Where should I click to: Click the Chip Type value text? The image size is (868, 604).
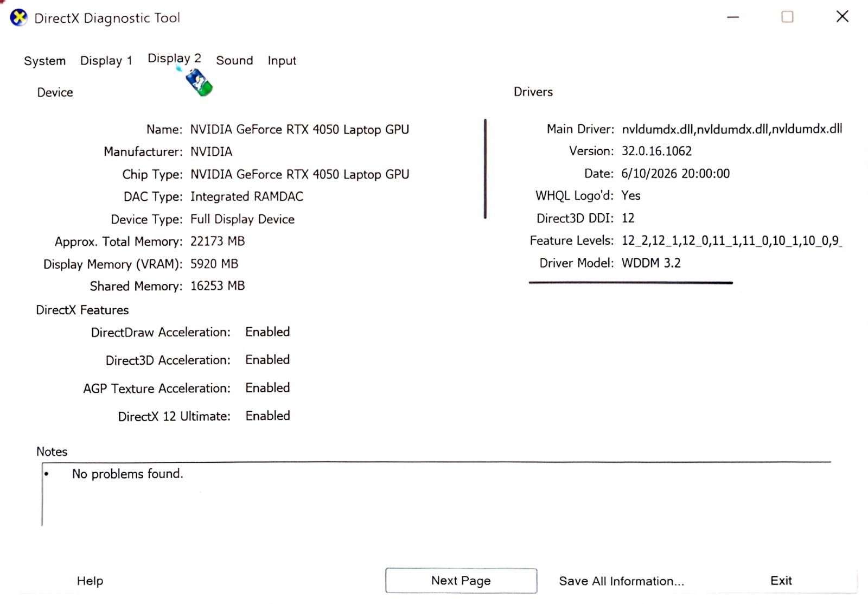299,175
